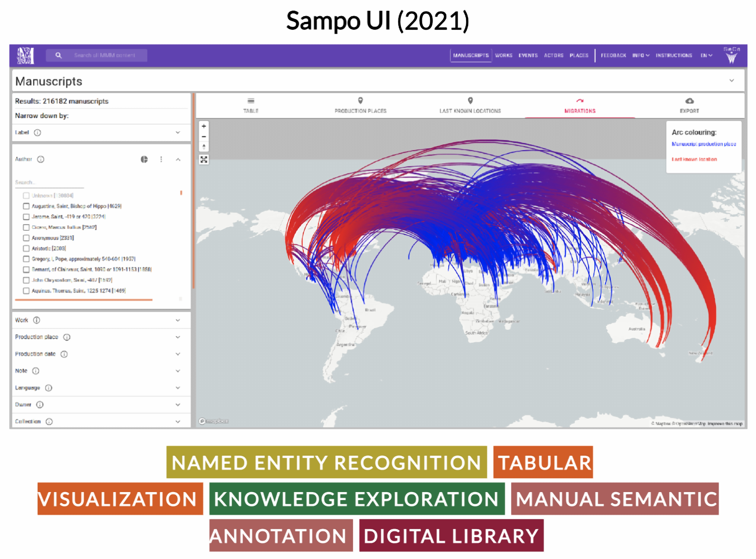This screenshot has width=756, height=559.
Task: Zoom in on the map
Action: coord(204,126)
